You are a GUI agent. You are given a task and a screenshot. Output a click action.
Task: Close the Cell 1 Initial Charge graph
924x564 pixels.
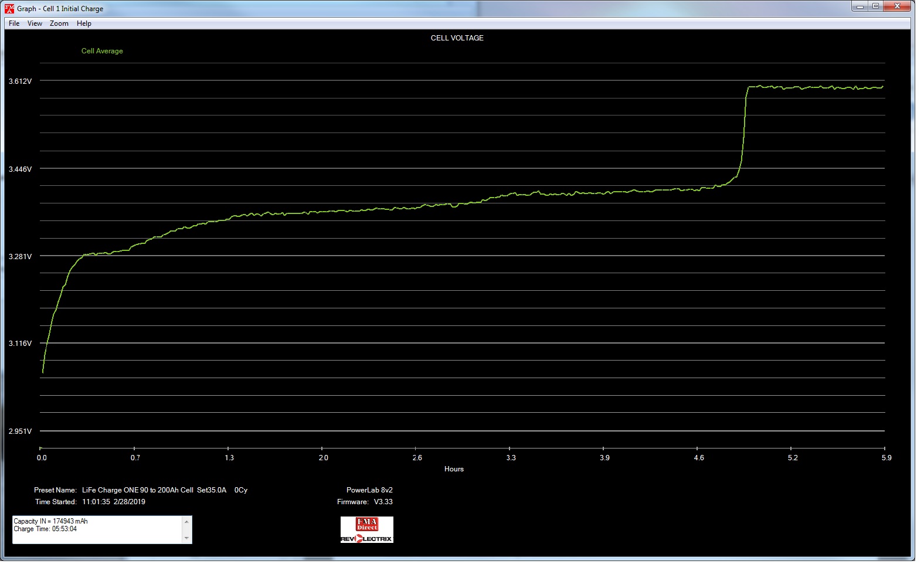tap(897, 6)
